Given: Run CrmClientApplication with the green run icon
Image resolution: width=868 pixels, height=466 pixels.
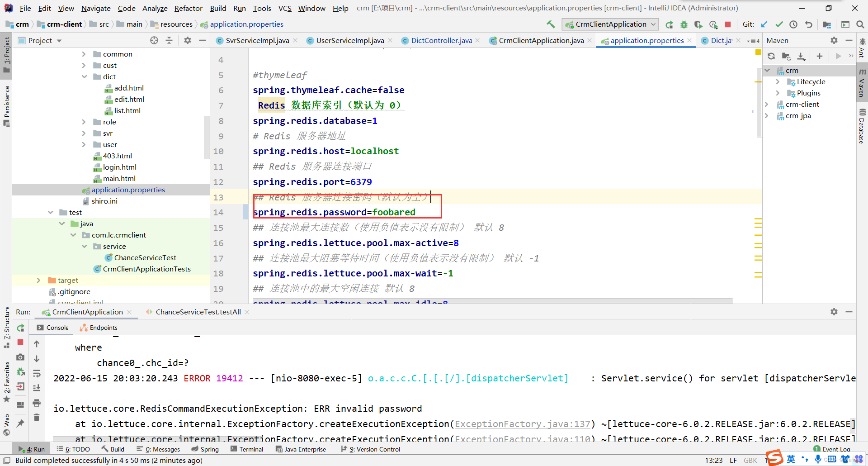Looking at the screenshot, I should [670, 24].
